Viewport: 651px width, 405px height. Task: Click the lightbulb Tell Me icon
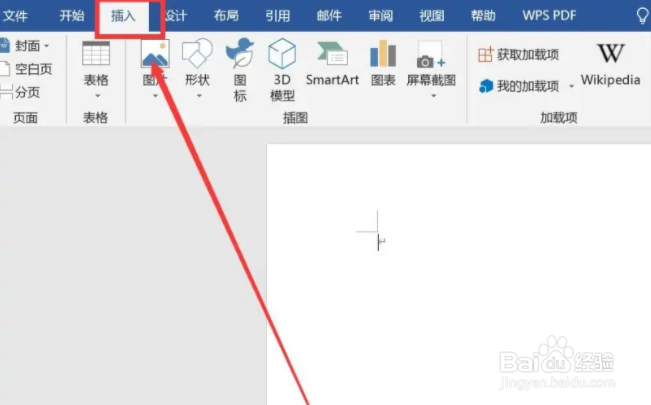[x=643, y=17]
